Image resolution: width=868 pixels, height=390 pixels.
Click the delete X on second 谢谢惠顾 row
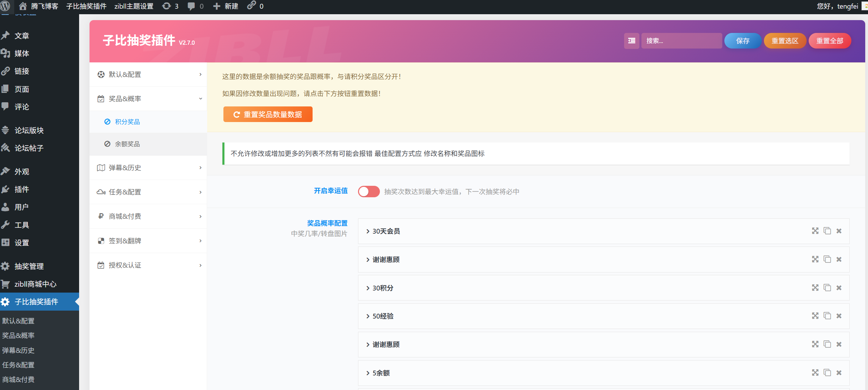click(840, 344)
